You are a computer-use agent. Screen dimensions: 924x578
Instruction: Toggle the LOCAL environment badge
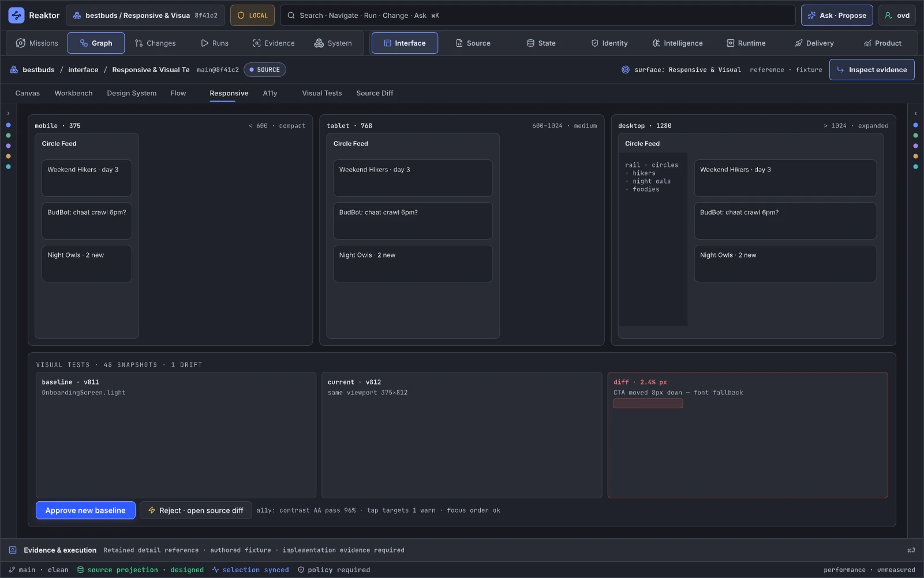pos(252,16)
